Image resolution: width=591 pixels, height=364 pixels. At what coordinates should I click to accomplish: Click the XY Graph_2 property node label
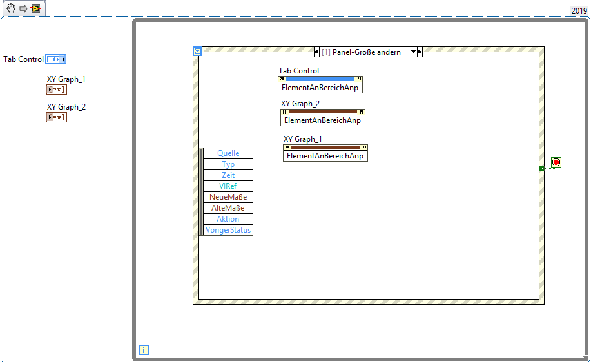tap(300, 104)
